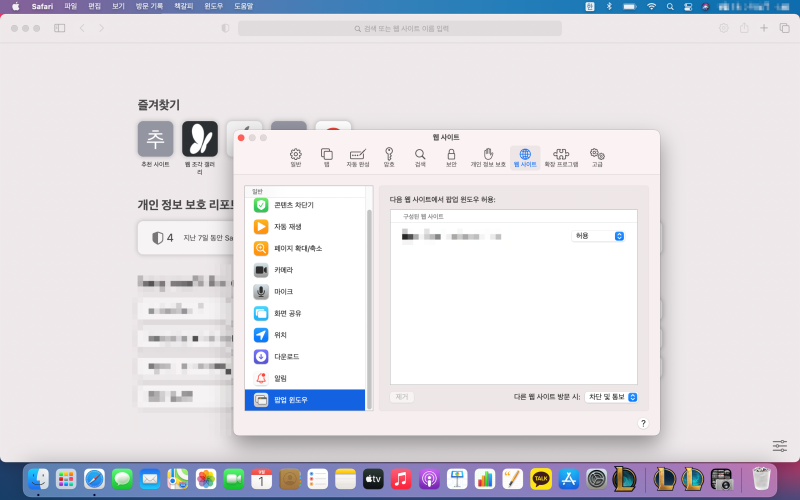
Task: Open a new tab with plus button
Action: [x=764, y=28]
